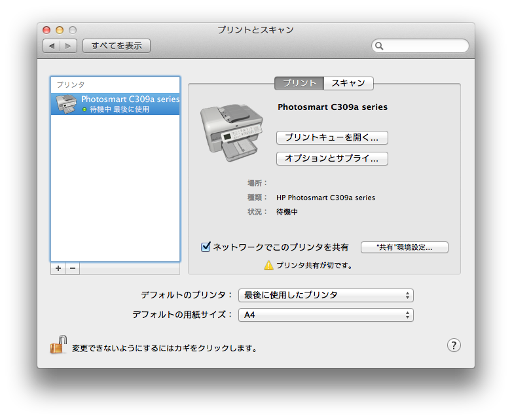Toggle ネットワークでこのプリンタを共有 checkbox
The image size is (512, 420).
[206, 247]
